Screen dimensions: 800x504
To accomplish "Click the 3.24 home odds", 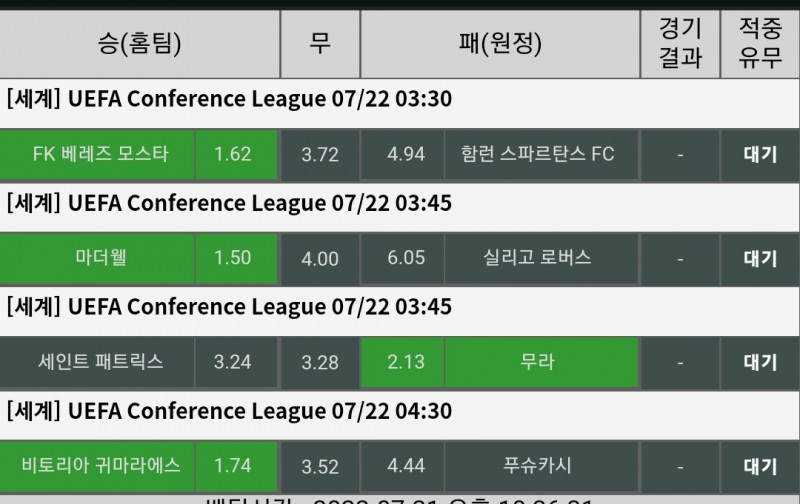I will (232, 362).
